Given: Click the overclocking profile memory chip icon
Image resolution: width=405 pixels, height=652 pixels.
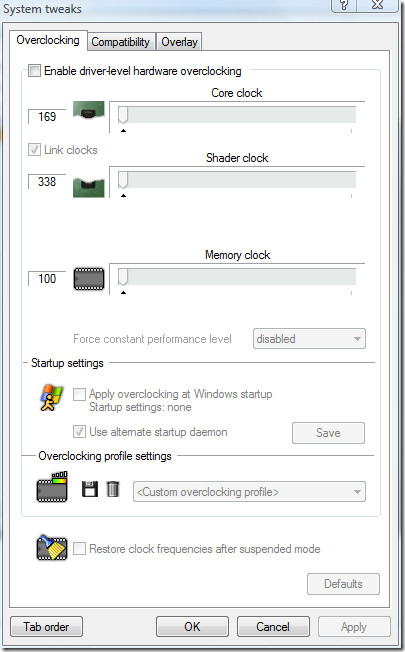Looking at the screenshot, I should (52, 487).
